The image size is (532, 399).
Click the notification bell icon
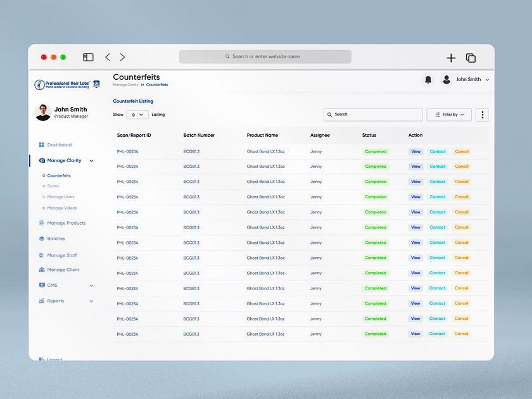(428, 80)
